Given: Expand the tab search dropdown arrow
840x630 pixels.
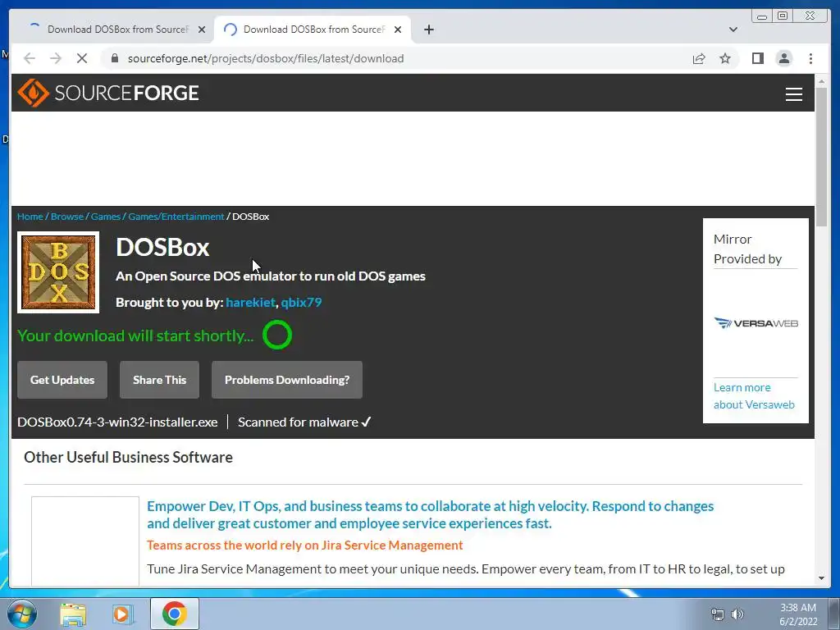Looking at the screenshot, I should pyautogui.click(x=733, y=30).
